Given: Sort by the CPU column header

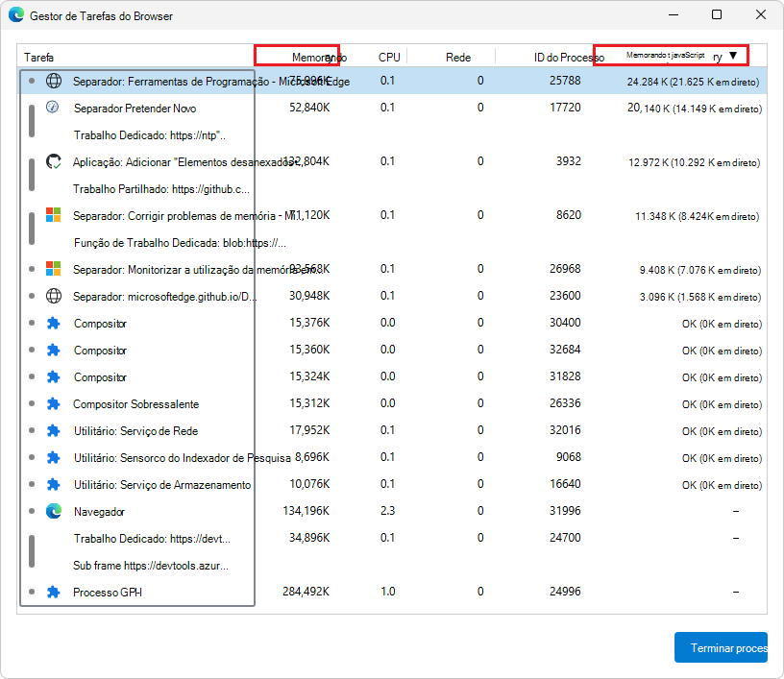Looking at the screenshot, I should tap(389, 58).
